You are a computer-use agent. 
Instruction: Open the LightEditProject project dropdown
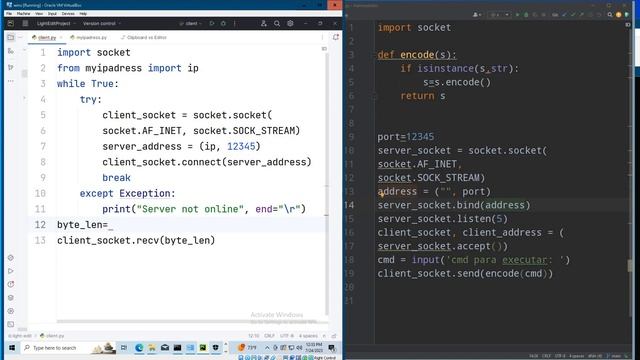point(56,24)
